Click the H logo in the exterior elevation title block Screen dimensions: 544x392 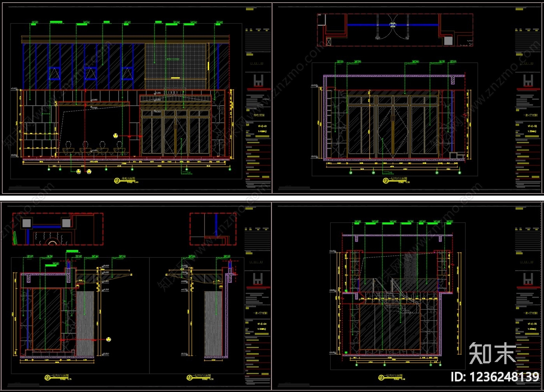pos(258,80)
